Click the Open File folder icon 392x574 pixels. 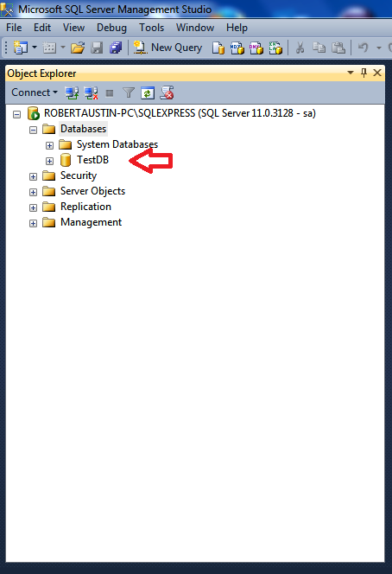tap(78, 48)
